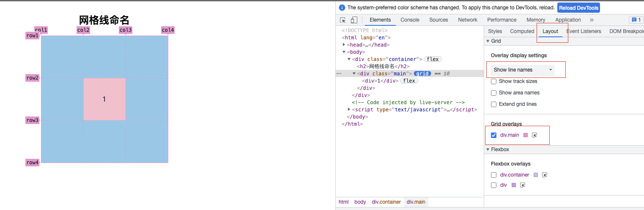Viewport: 644px width, 210px height.
Task: Collapse the div.container node
Action: click(x=349, y=59)
